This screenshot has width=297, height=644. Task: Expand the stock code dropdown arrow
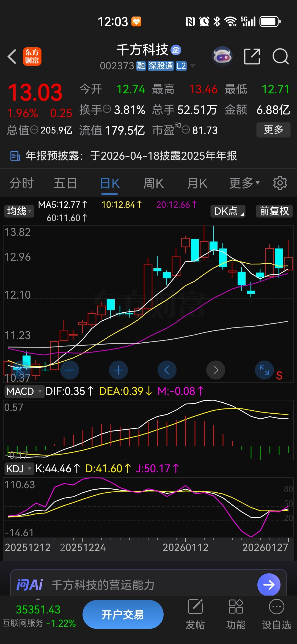[193, 66]
